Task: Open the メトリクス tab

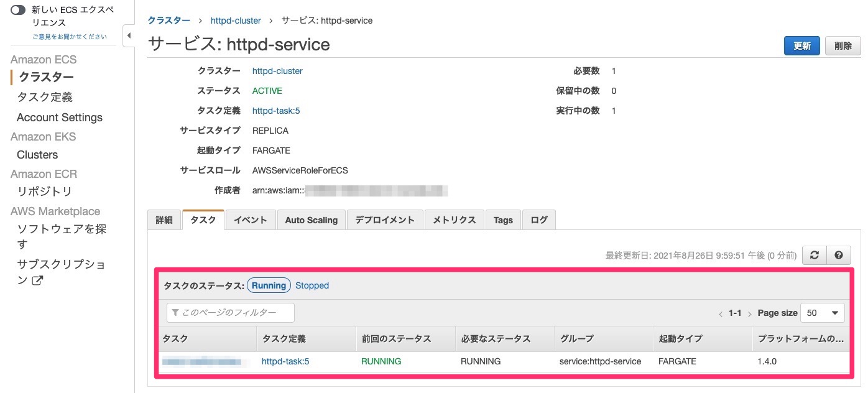Action: pyautogui.click(x=454, y=220)
